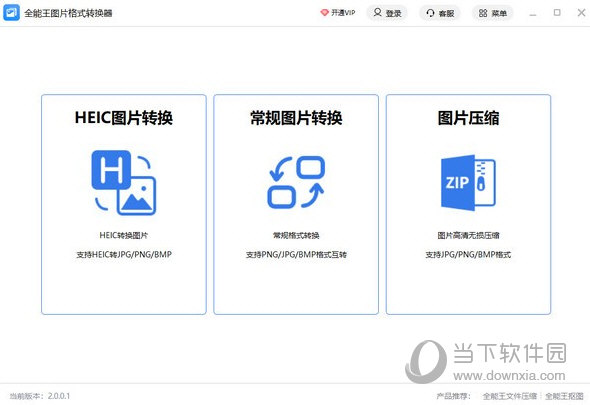Click 支持PNG/JPG/BMP格式互转 description text
This screenshot has width=590, height=405.
click(296, 254)
